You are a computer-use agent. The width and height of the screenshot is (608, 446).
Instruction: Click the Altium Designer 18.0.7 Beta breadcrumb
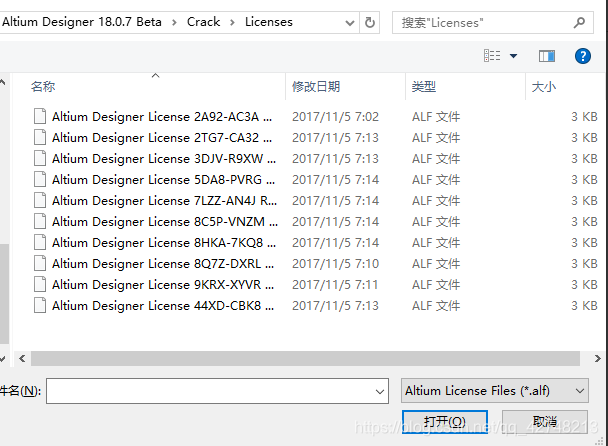81,22
